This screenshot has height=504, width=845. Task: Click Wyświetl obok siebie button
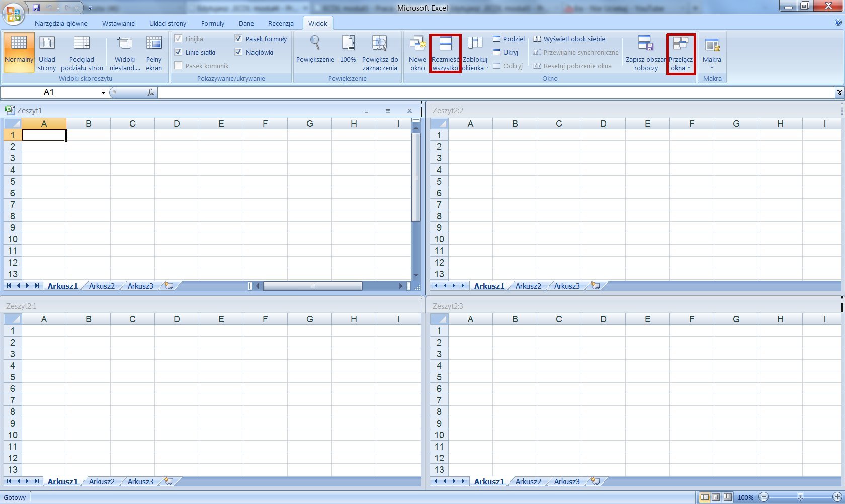coord(569,39)
